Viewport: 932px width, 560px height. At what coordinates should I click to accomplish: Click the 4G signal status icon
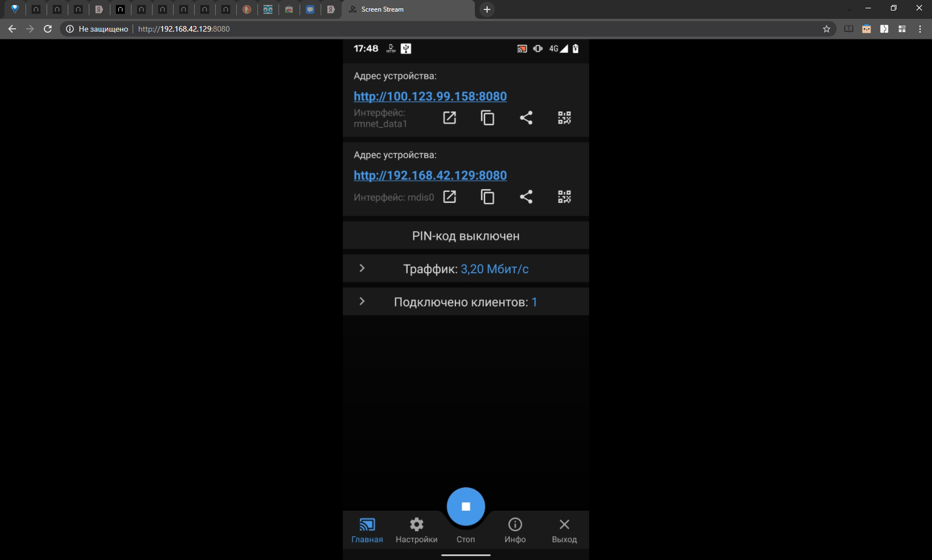[x=559, y=49]
